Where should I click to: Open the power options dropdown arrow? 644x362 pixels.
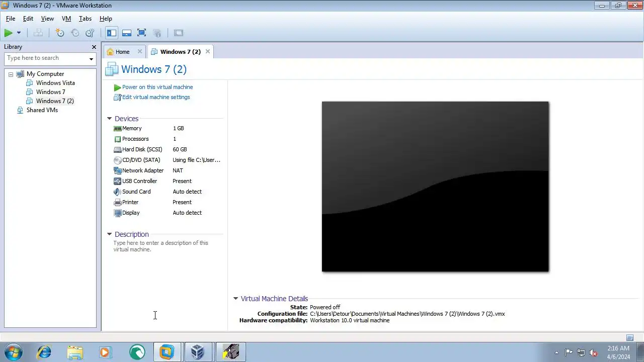(19, 33)
